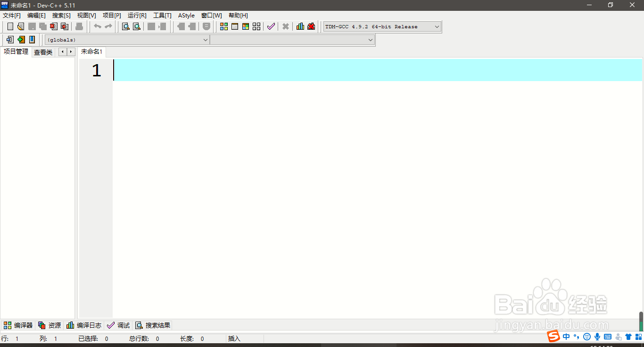This screenshot has width=644, height=347.
Task: Open Find with the magnifier icon
Action: [x=126, y=26]
